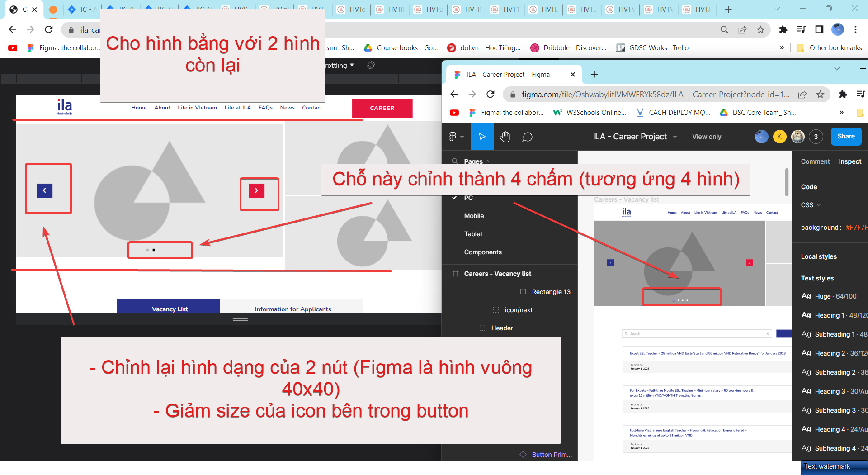
Task: Open the News link on ILA site
Action: 287,108
